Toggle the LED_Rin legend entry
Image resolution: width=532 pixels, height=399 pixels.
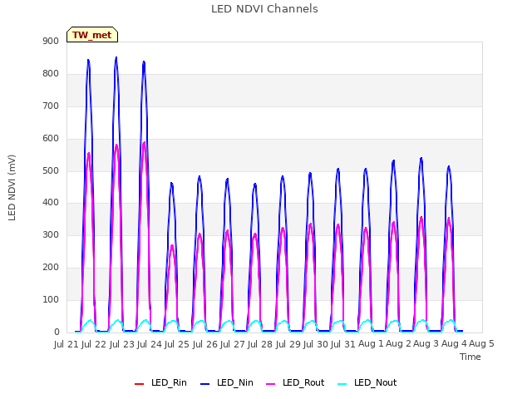tap(160, 383)
